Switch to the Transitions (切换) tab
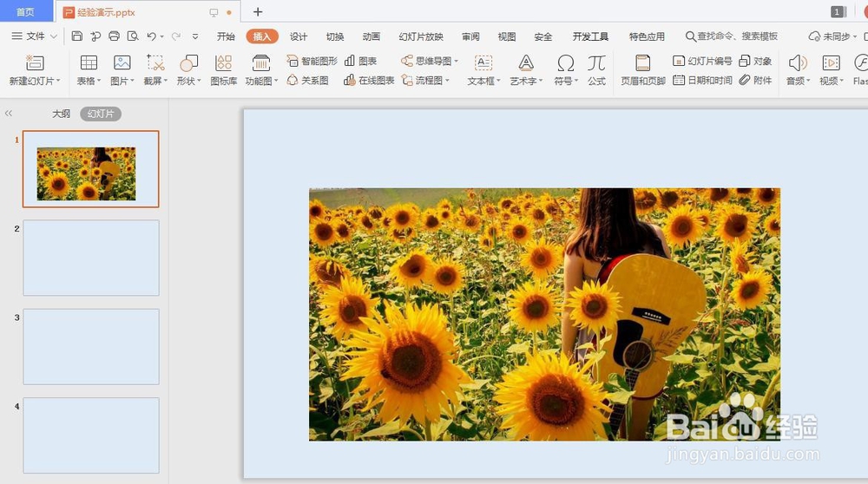Image resolution: width=868 pixels, height=484 pixels. (335, 36)
